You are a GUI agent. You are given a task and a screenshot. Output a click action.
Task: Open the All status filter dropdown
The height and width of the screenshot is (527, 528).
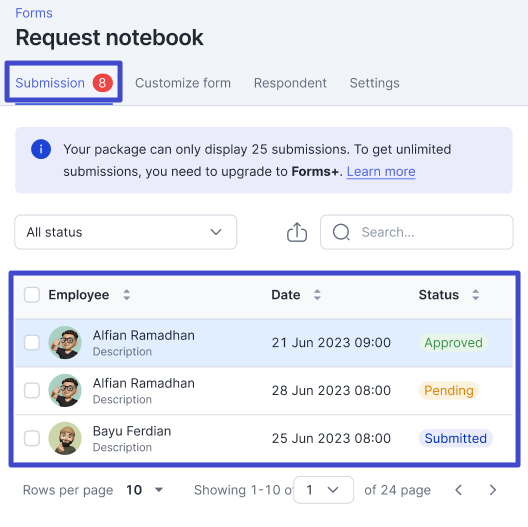pyautogui.click(x=126, y=232)
